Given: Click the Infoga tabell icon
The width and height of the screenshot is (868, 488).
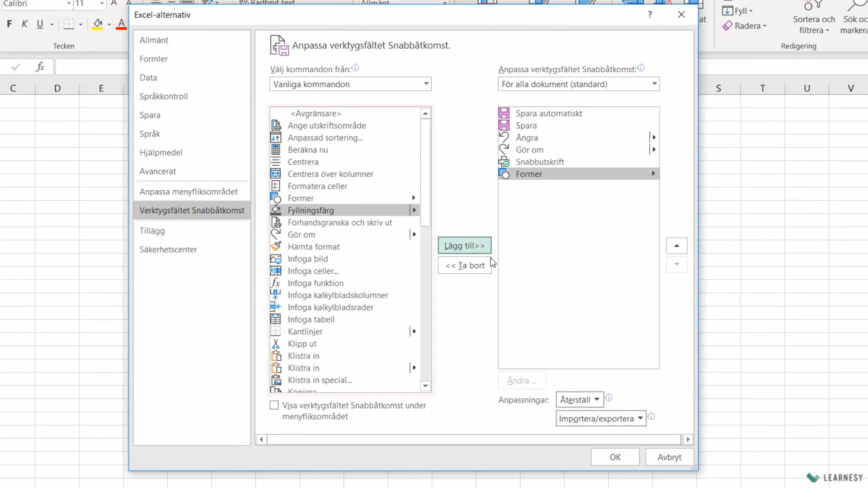Looking at the screenshot, I should [x=276, y=319].
